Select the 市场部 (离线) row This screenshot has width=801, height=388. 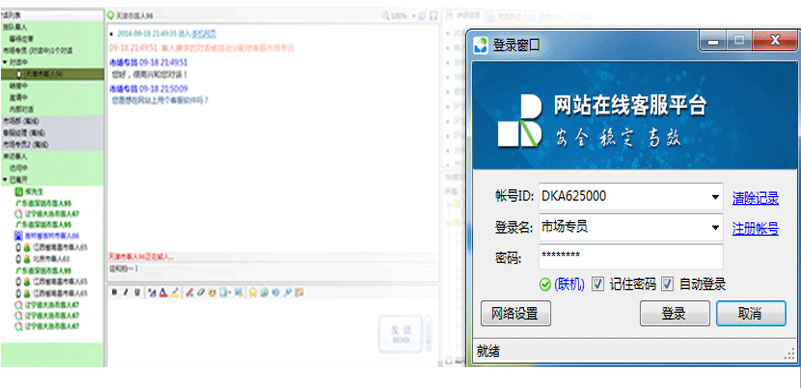point(52,121)
